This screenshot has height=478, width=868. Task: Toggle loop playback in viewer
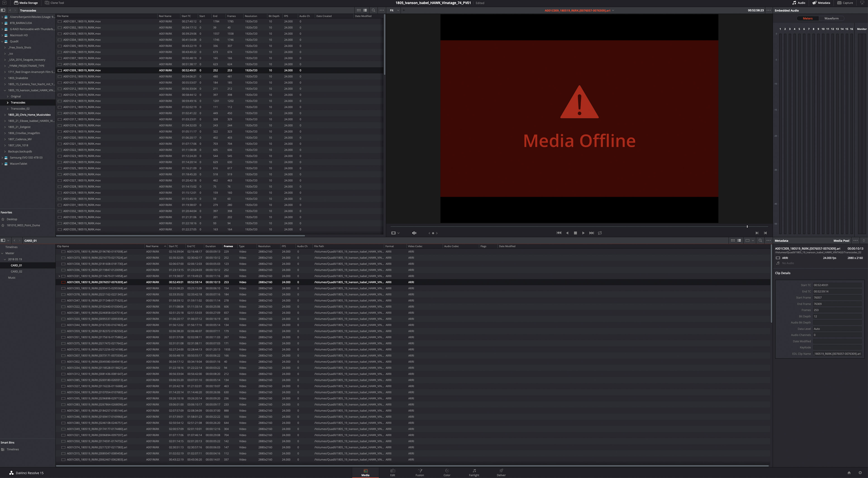(x=600, y=233)
